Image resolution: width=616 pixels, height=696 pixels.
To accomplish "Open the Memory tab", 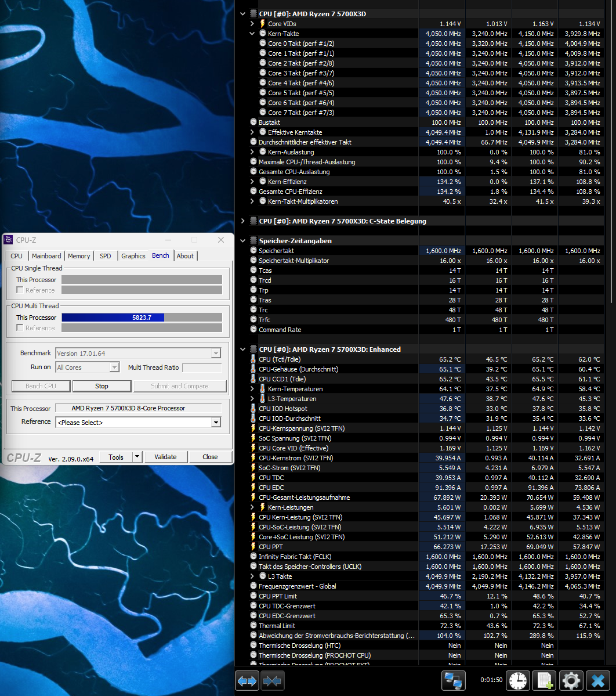I will pyautogui.click(x=79, y=256).
